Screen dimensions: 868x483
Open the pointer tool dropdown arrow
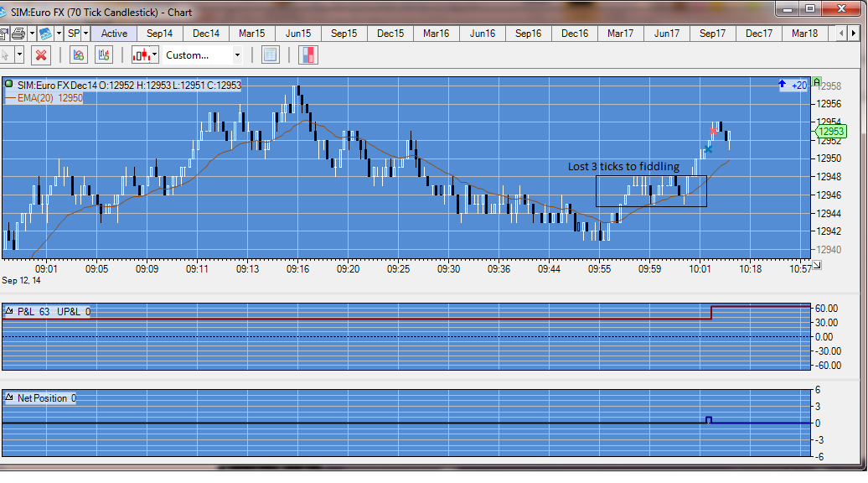(x=19, y=55)
